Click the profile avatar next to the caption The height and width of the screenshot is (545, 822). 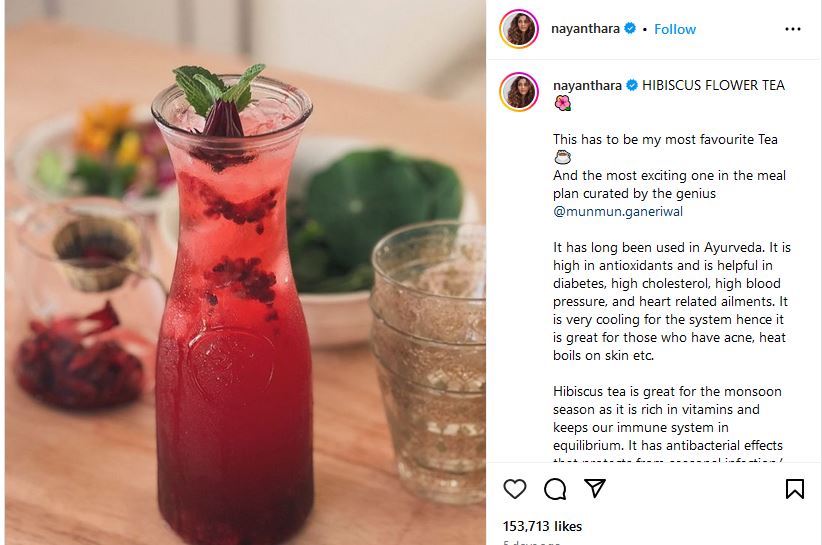(519, 91)
